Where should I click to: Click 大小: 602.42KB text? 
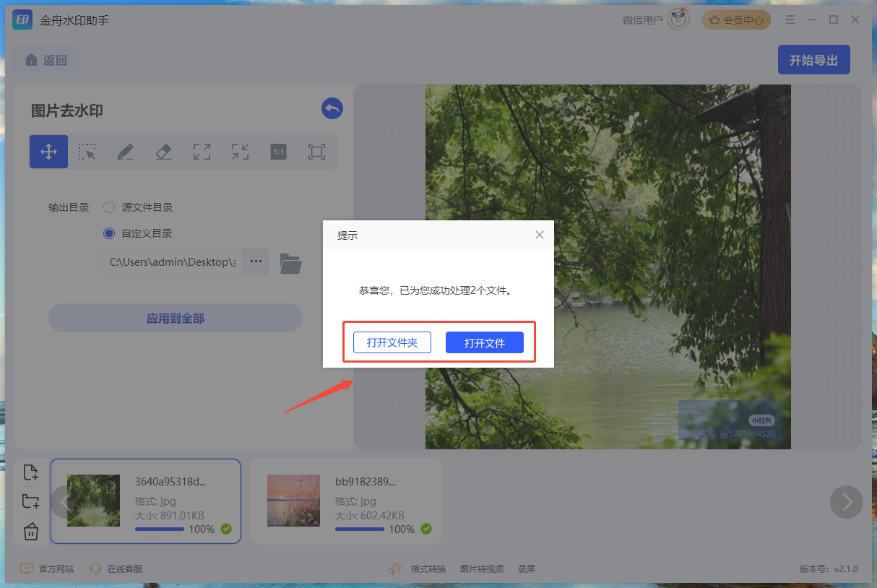click(x=370, y=515)
